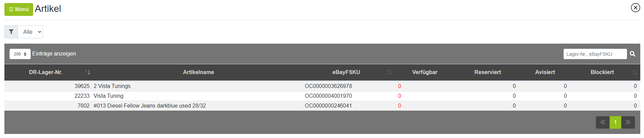Screen dimensions: 644x138
Task: Open the Diesel Fellow Jeans darkblue row
Action: point(322,106)
